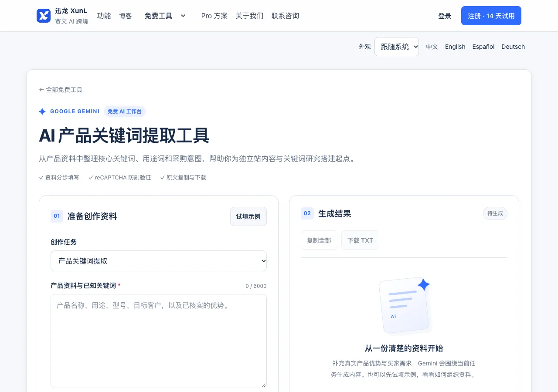This screenshot has width=558, height=392.
Task: Visit the 关于我们 page
Action: (x=249, y=16)
